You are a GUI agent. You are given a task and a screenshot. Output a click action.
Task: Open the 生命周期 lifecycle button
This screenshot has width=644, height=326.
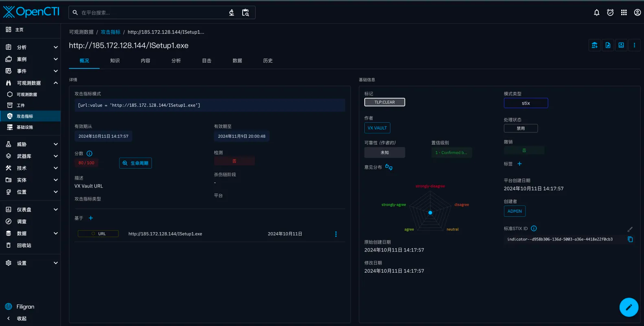[x=136, y=163]
